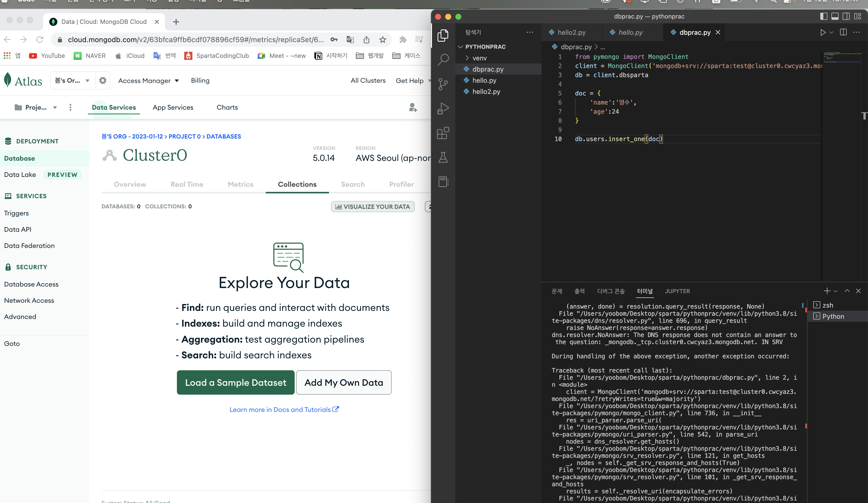
Task: Close the terminal panel
Action: tap(858, 291)
